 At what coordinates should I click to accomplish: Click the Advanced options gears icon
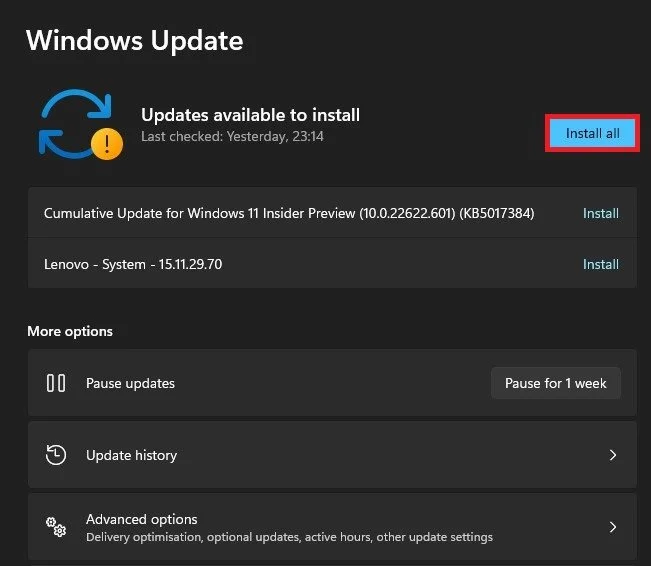tap(56, 527)
